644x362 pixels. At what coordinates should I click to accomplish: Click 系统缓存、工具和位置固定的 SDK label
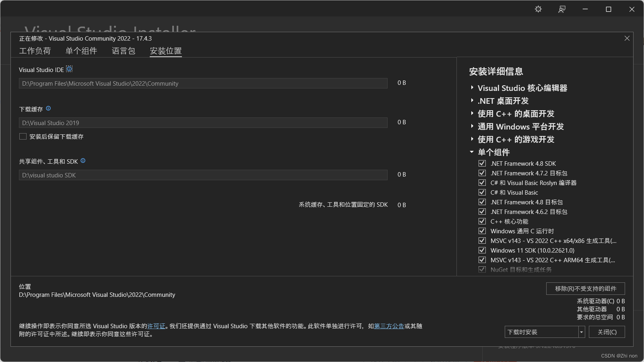coord(343,205)
